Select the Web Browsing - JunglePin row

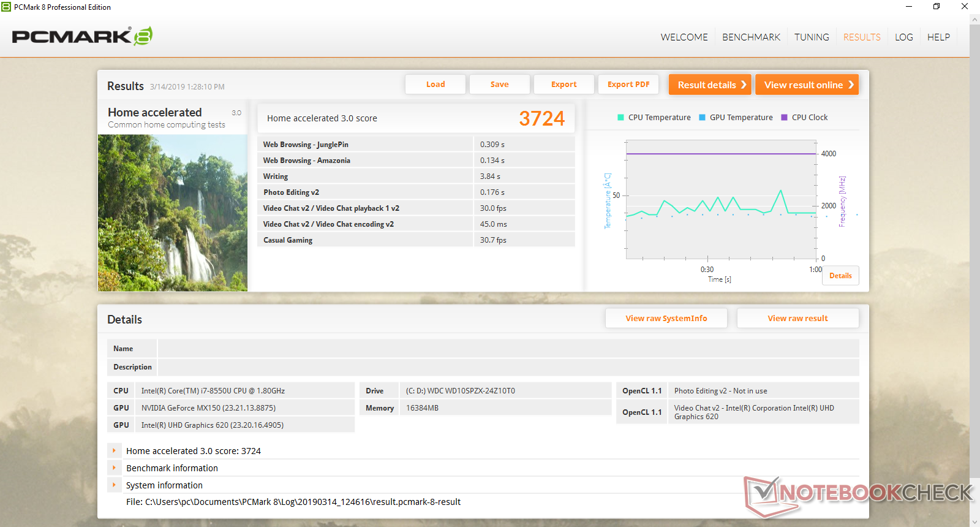coord(416,145)
